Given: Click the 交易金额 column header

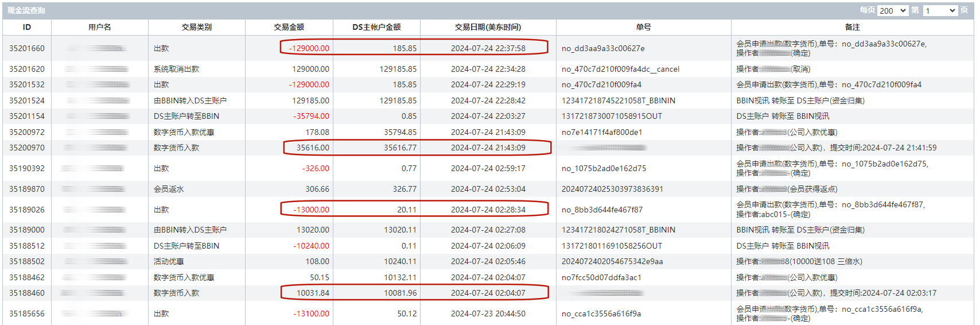Looking at the screenshot, I should coord(289,27).
